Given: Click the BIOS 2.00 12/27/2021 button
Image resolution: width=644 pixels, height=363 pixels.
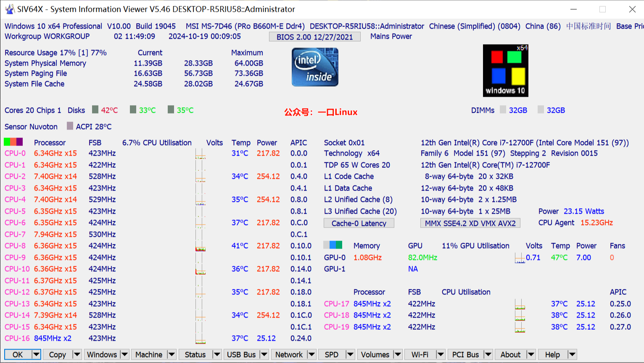Looking at the screenshot, I should click(x=314, y=37).
